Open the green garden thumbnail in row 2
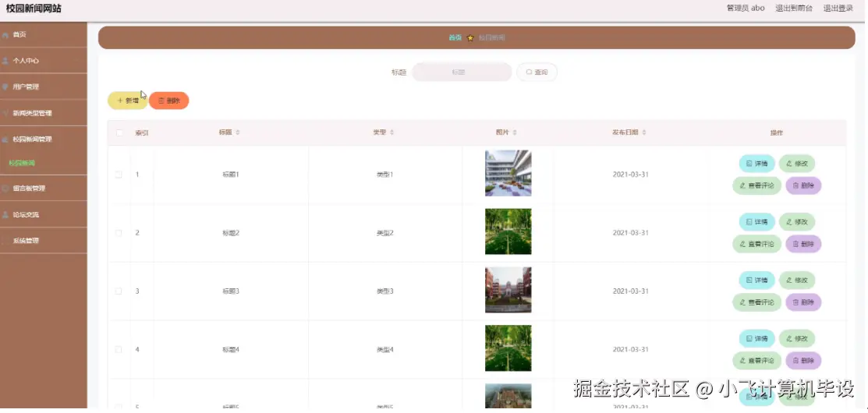 (508, 231)
